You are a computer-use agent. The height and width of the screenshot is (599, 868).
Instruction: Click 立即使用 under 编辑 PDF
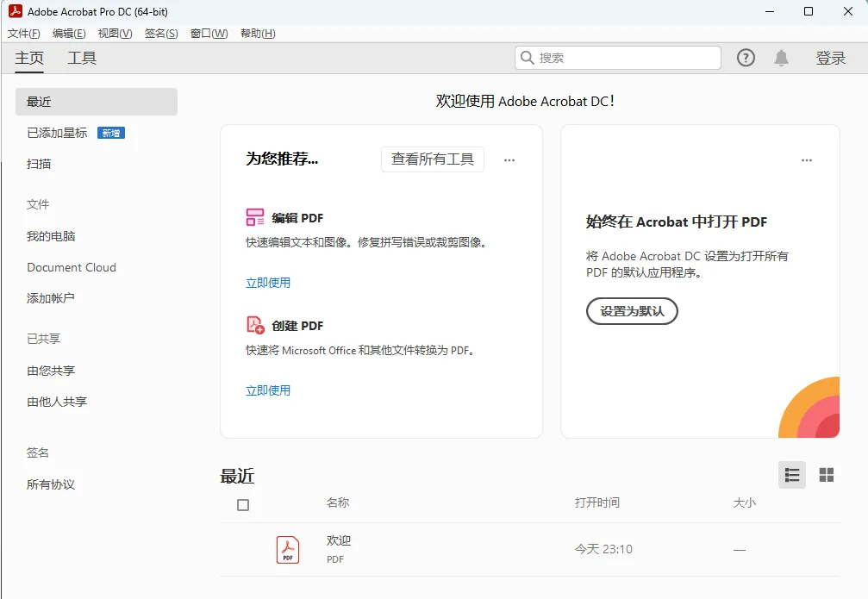click(268, 283)
